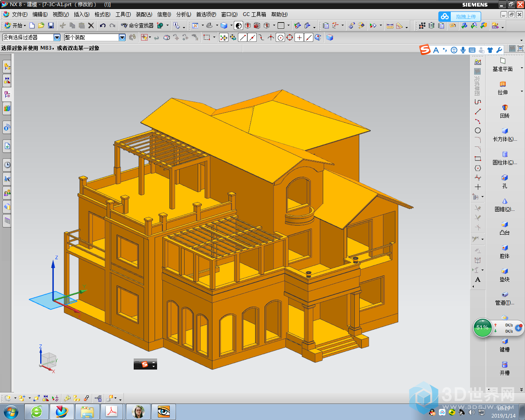
Task: Toggle the snap end point option
Action: [242, 37]
